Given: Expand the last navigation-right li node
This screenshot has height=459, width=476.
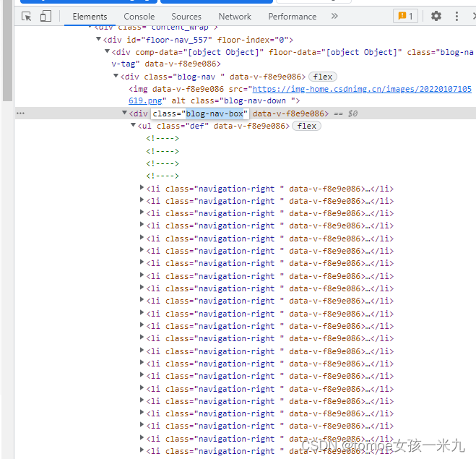Looking at the screenshot, I should [x=142, y=450].
